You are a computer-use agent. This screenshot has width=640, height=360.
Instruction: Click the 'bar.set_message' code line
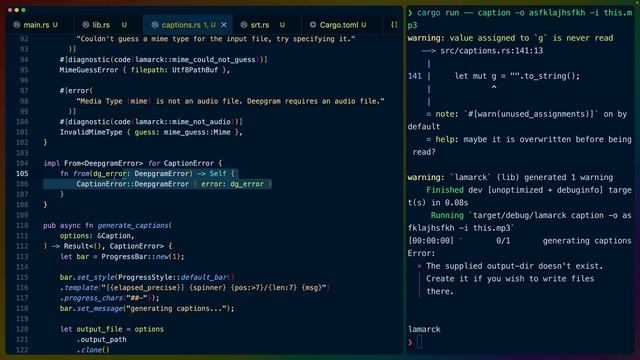coord(147,309)
